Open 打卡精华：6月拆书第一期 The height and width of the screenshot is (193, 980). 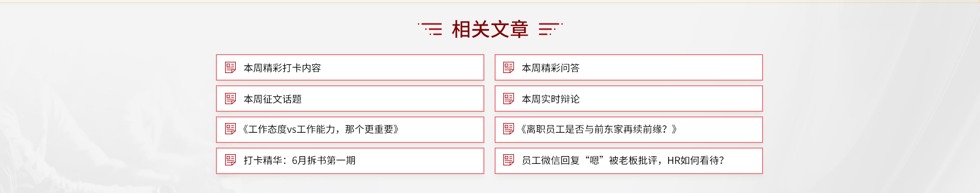click(300, 160)
